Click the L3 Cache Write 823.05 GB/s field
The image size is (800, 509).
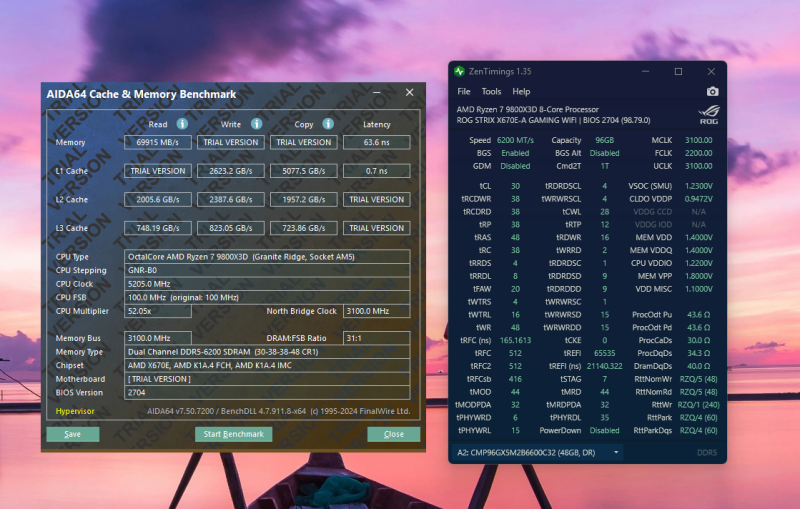click(x=231, y=228)
